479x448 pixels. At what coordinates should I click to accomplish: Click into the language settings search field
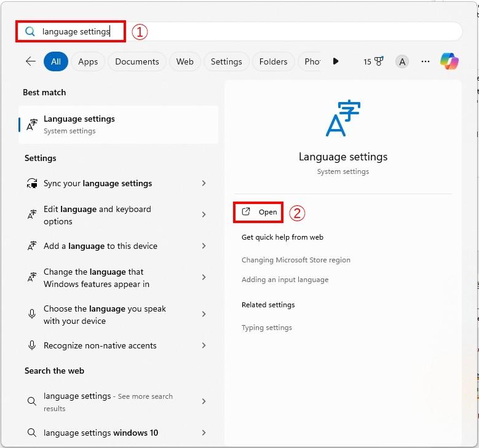pyautogui.click(x=239, y=31)
